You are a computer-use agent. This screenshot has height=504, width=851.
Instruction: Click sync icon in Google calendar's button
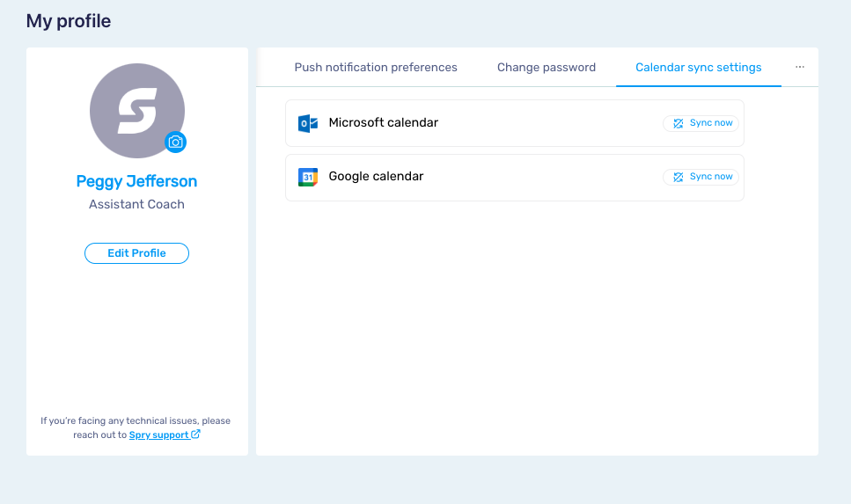coord(678,177)
